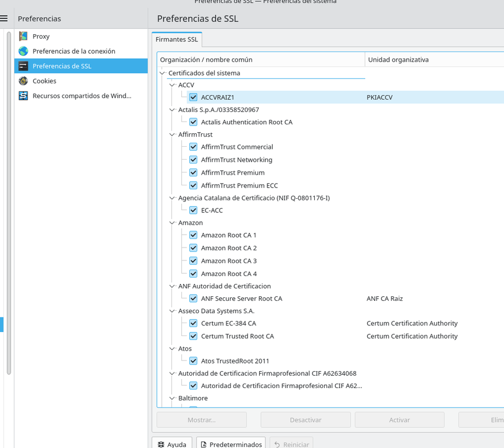
Task: Open Proxy settings in sidebar
Action: pyautogui.click(x=81, y=36)
